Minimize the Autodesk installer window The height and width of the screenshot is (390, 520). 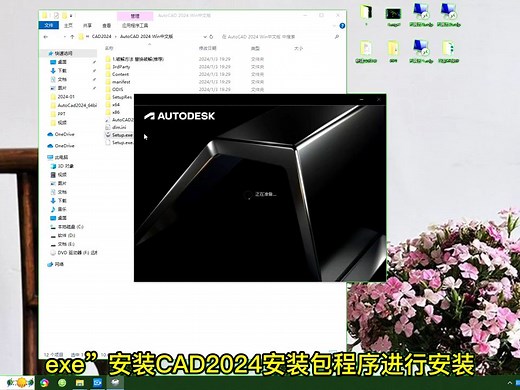click(362, 99)
